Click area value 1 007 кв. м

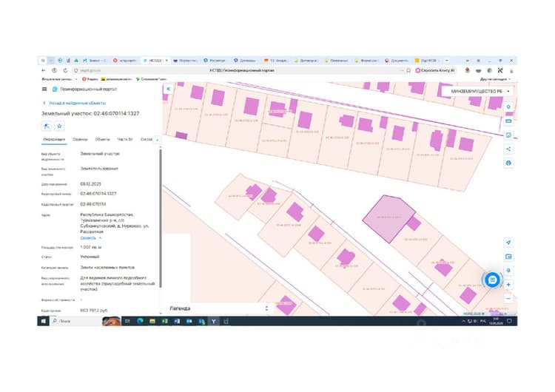click(x=91, y=247)
